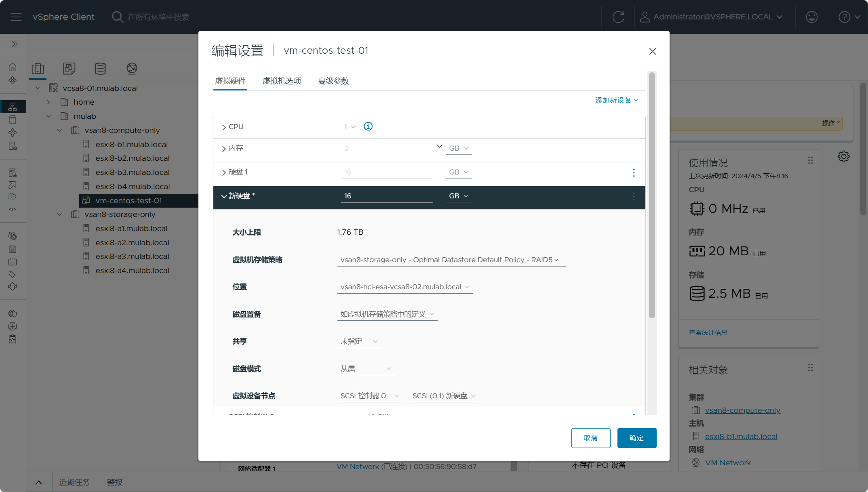This screenshot has width=868, height=492.
Task: Open the new disk size unit dropdown
Action: pos(459,196)
